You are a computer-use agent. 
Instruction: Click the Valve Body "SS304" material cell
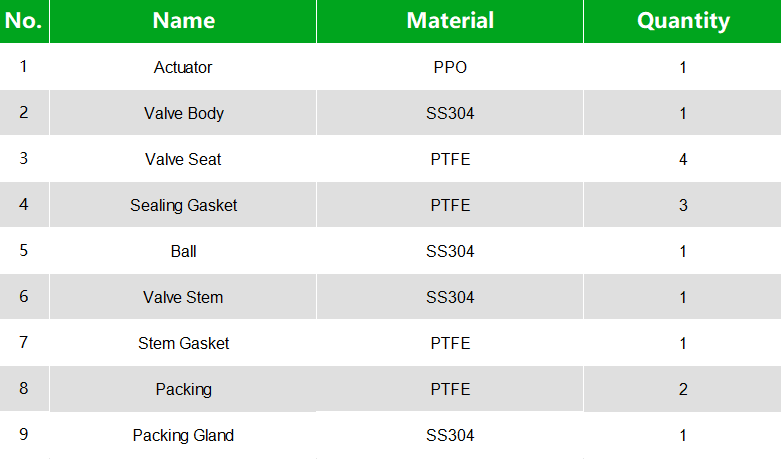point(450,114)
